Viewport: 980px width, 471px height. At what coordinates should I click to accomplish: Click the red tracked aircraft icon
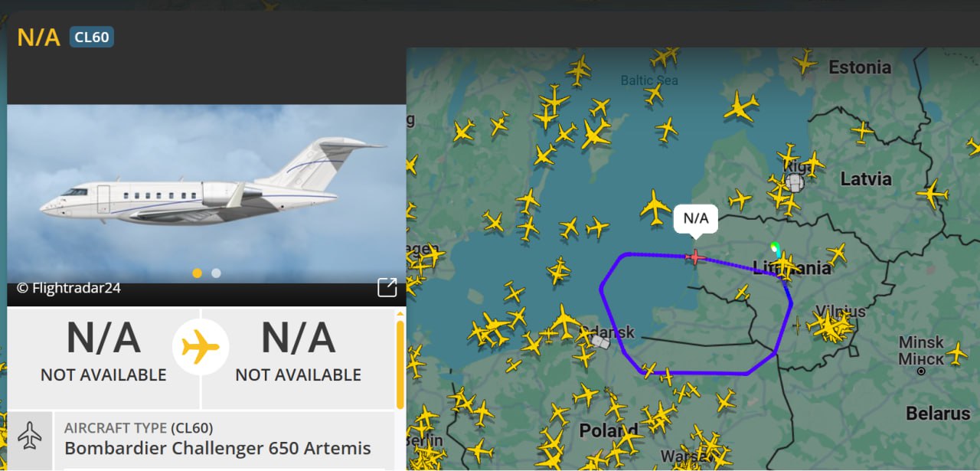coord(695,257)
